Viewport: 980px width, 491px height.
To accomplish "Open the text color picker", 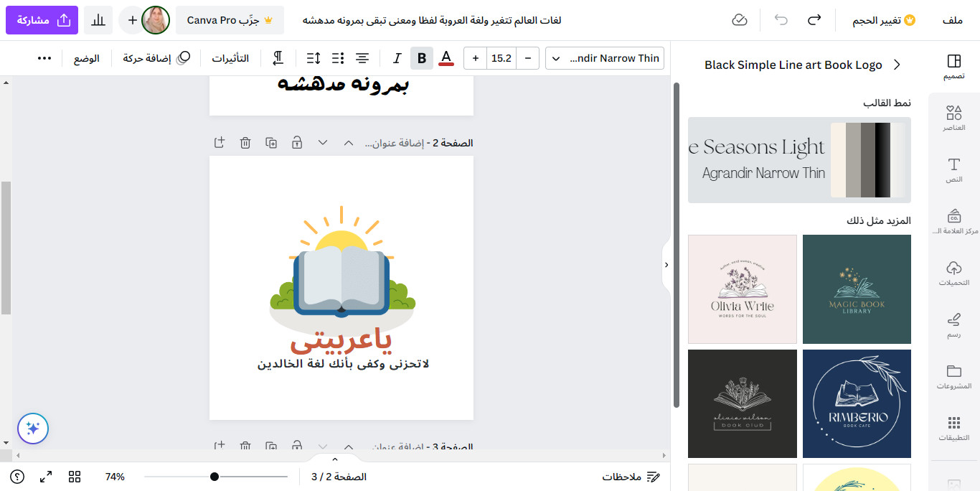I will point(446,58).
